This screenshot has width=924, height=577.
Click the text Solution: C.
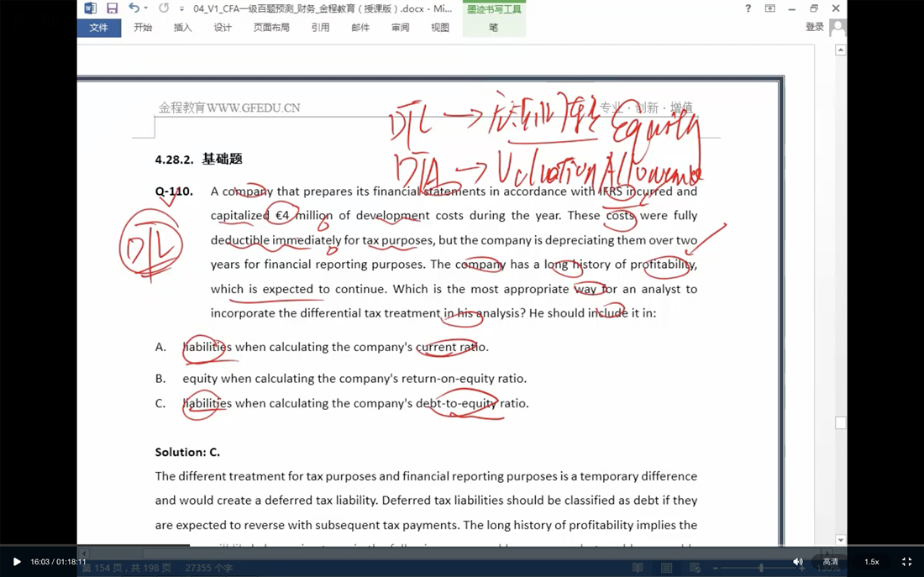187,452
